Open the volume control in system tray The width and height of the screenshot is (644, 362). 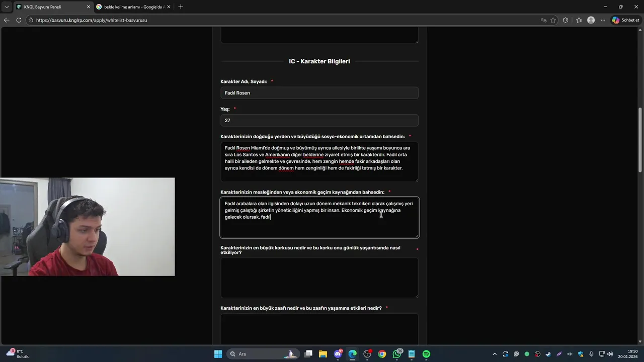[610, 354]
